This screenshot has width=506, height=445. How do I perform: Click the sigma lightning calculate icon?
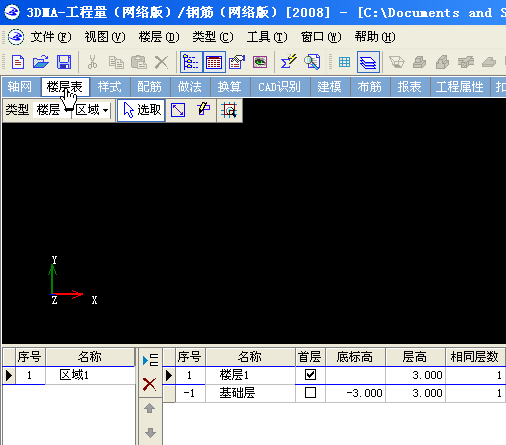tap(289, 62)
